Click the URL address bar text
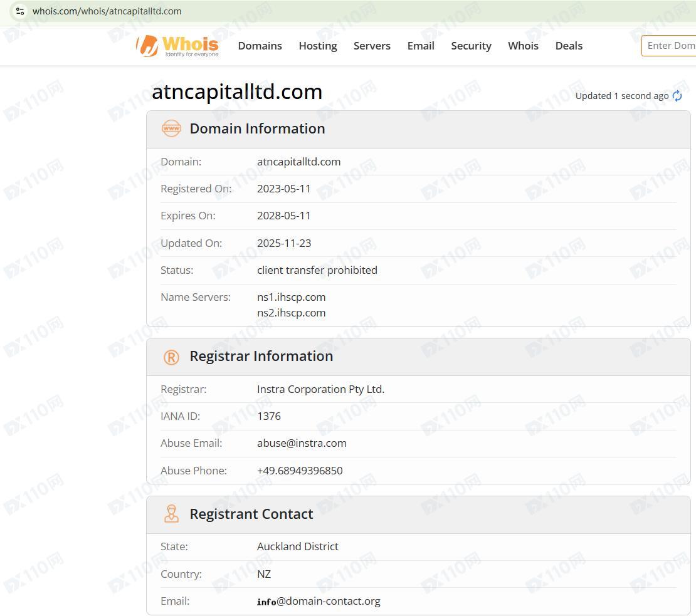The height and width of the screenshot is (616, 696). point(107,11)
